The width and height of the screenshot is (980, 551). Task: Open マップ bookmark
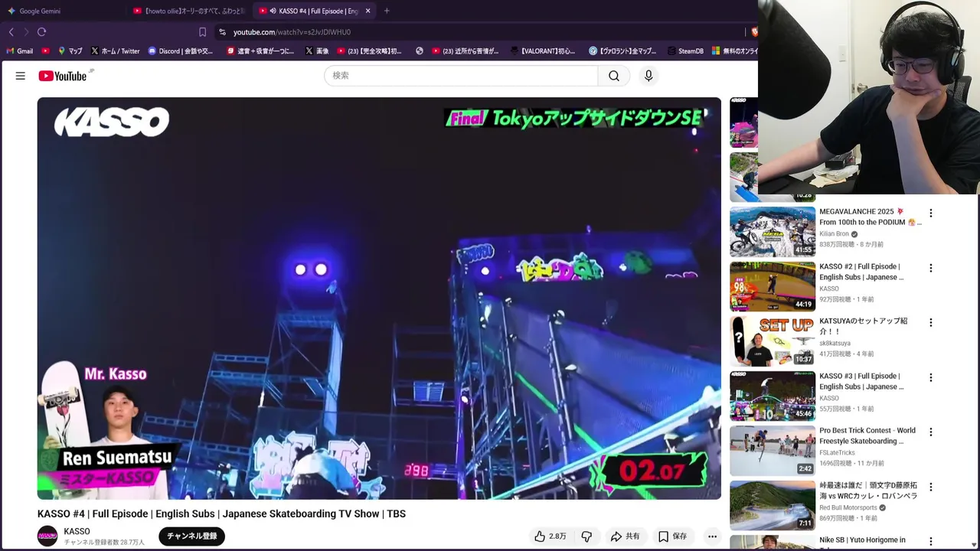pos(70,51)
